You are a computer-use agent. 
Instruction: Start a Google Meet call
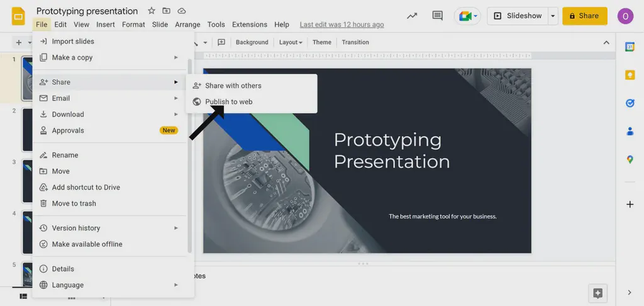467,16
